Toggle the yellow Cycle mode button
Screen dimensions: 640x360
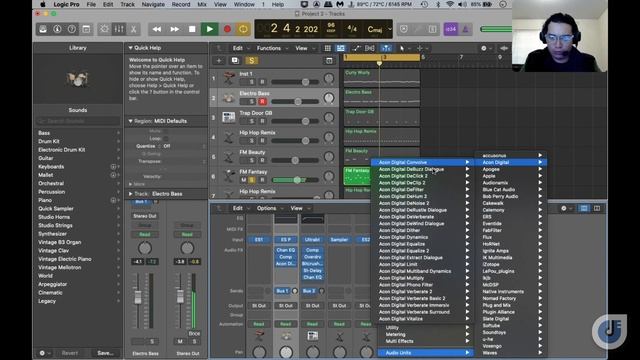click(x=243, y=29)
